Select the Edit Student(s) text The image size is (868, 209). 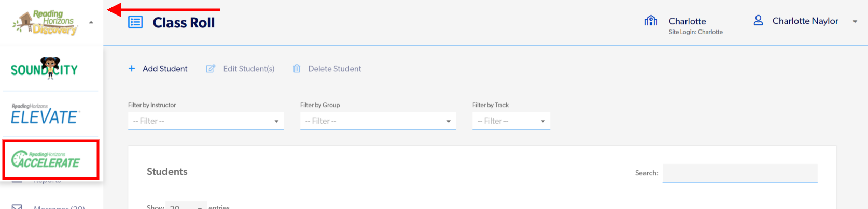click(249, 69)
